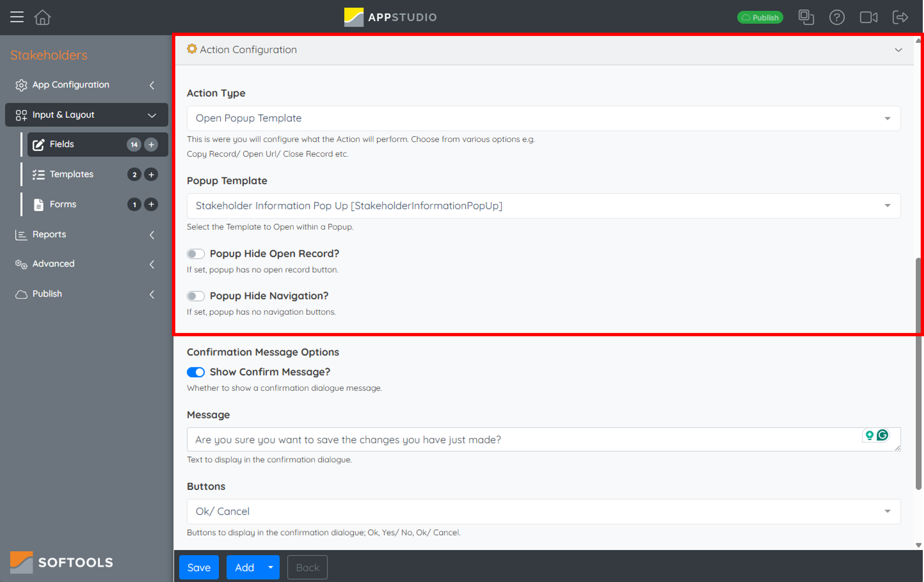This screenshot has width=924, height=582.
Task: Click 'Text to display in the confirmation dialogue.'
Action: [x=269, y=459]
